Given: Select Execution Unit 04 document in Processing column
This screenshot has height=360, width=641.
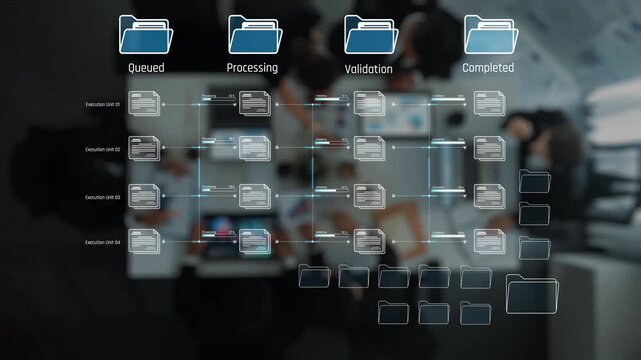Looking at the screenshot, I should coord(255,241).
